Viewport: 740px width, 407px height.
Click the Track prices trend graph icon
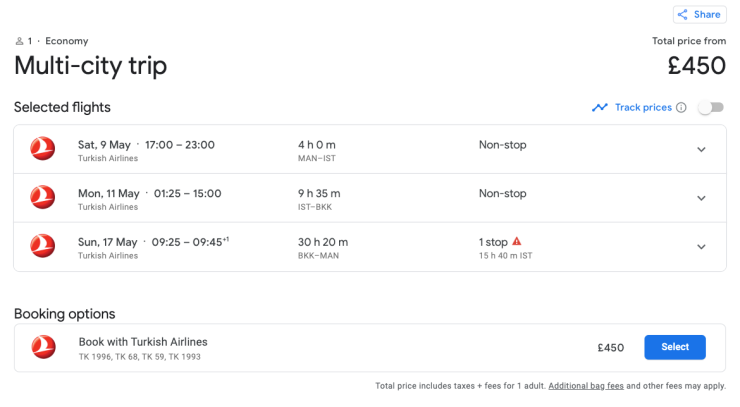(600, 108)
